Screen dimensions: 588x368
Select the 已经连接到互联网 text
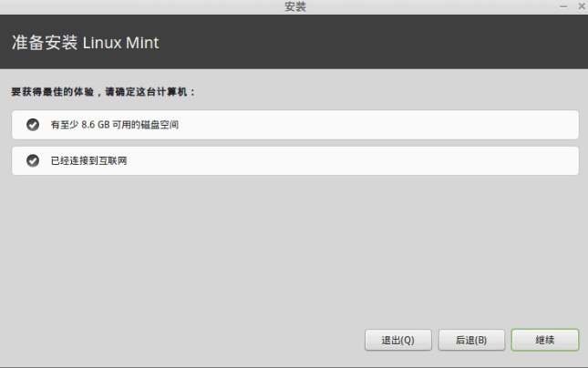click(88, 160)
